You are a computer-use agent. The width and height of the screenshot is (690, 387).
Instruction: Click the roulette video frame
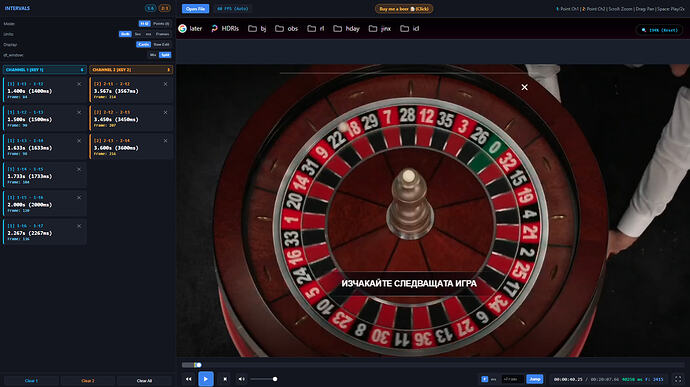point(433,210)
